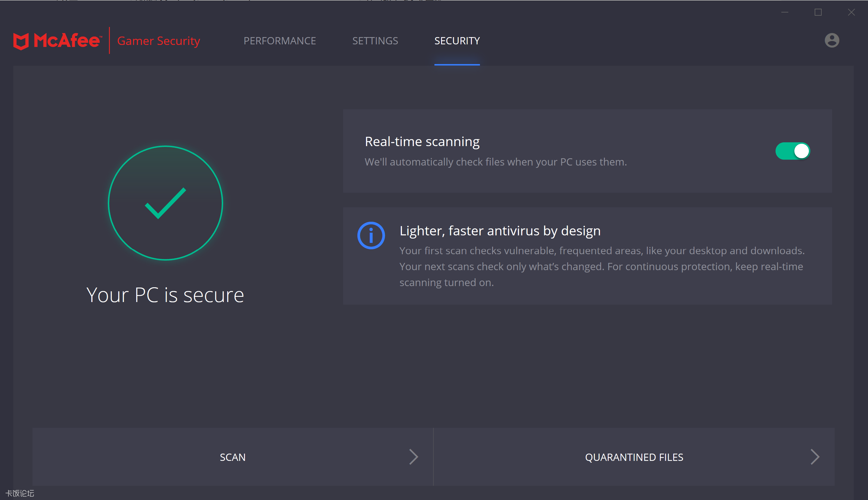Turn off Real-time scanning toggle

click(x=792, y=151)
